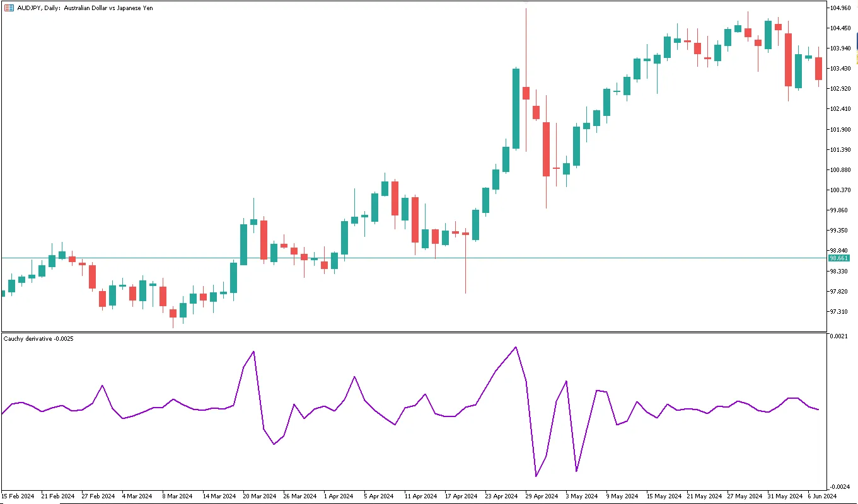Click the 99.350 price scale label
This screenshot has height=504, width=858.
(x=840, y=231)
